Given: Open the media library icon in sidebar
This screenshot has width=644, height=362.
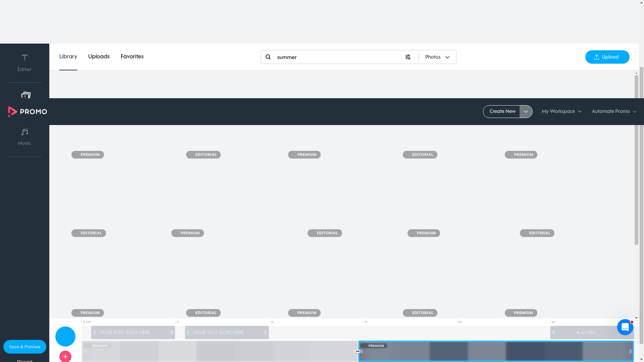Looking at the screenshot, I should [x=26, y=95].
